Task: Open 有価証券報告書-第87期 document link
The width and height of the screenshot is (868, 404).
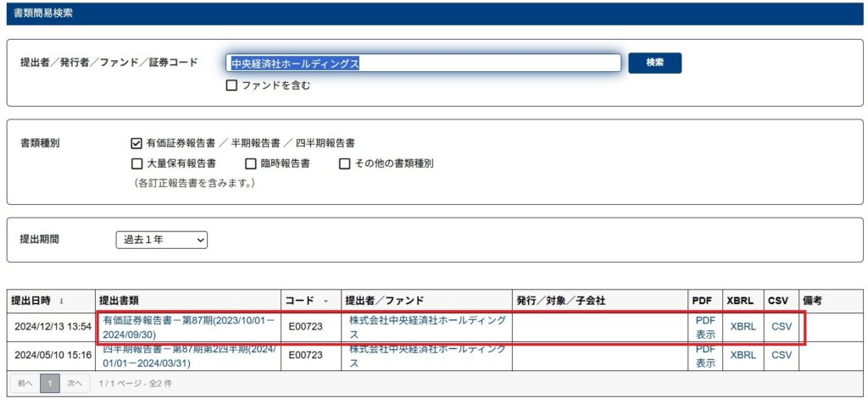Action: [x=189, y=328]
